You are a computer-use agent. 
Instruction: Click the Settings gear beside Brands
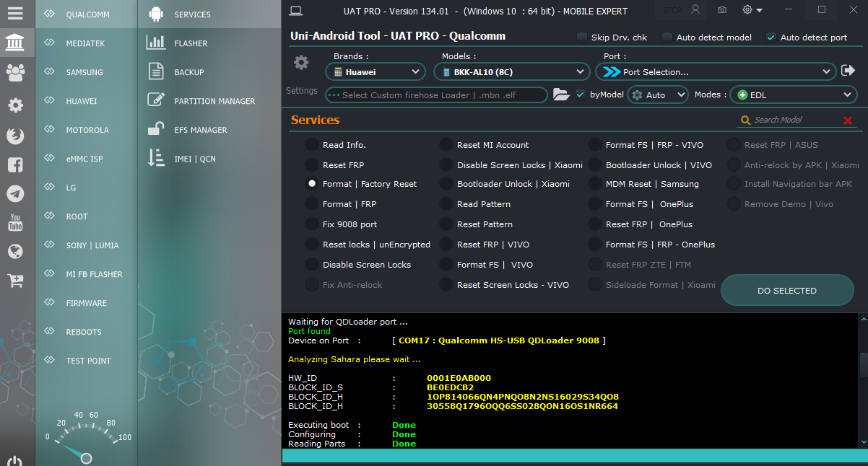tap(301, 63)
